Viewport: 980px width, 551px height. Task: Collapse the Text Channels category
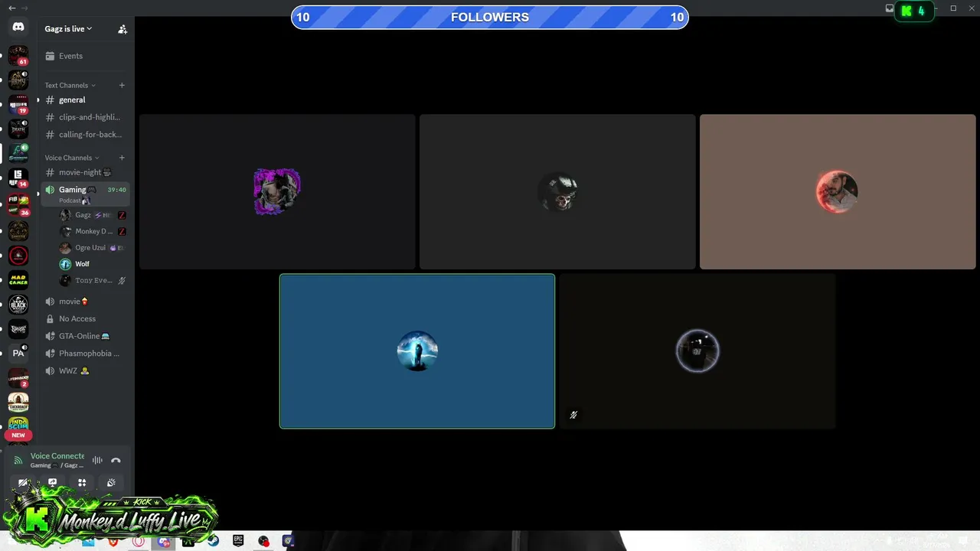pos(70,85)
